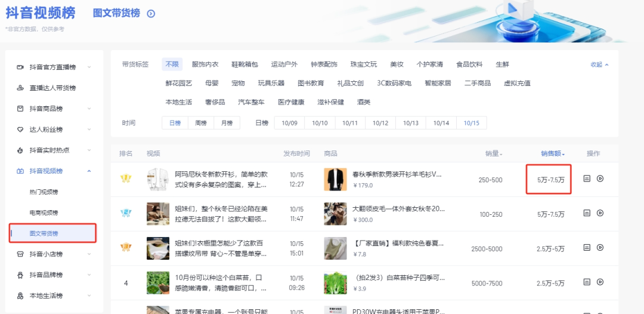The width and height of the screenshot is (644, 314).
Task: Filter by the 本地生活 tag
Action: [179, 102]
